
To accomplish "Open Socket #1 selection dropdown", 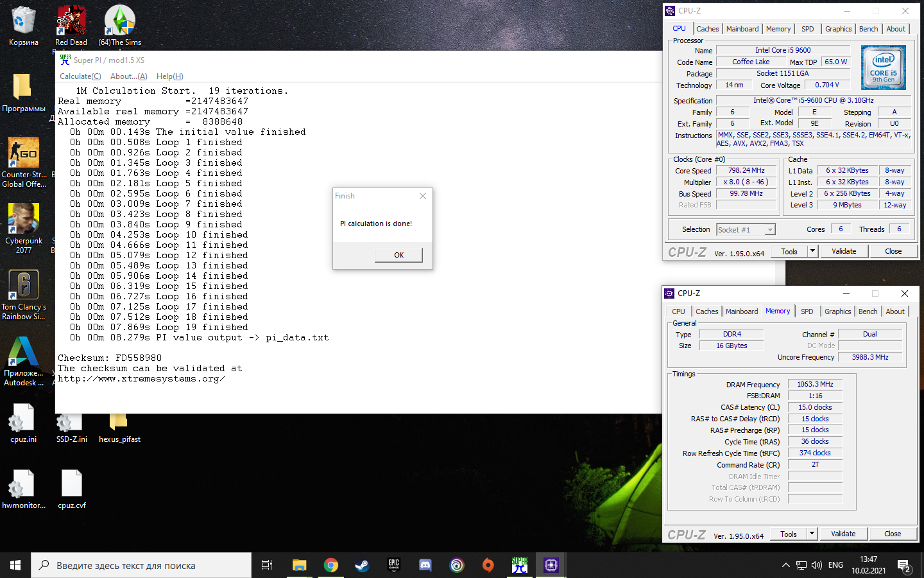I will pos(746,229).
